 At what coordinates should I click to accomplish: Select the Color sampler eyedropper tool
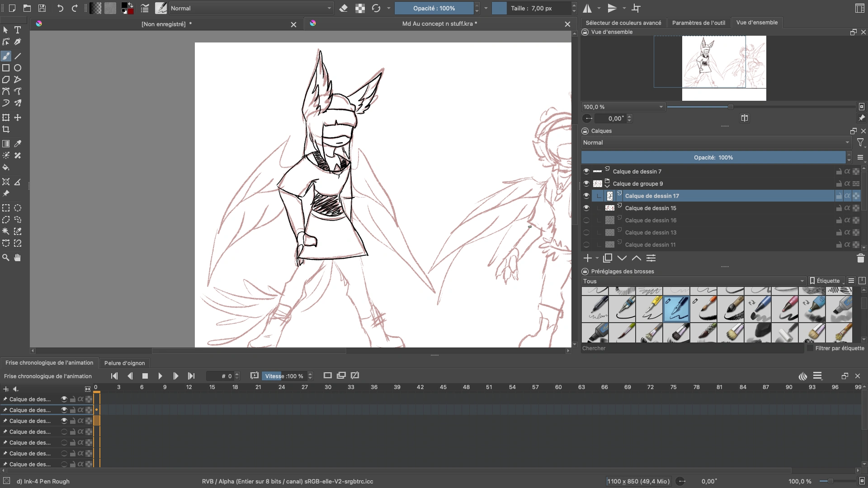(x=18, y=144)
